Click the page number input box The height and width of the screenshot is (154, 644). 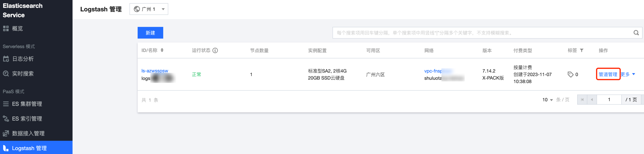pyautogui.click(x=609, y=100)
